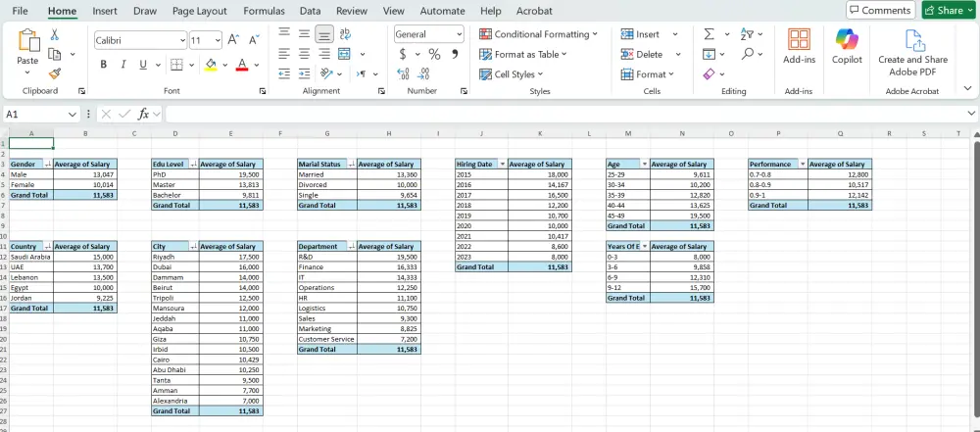Screen dimensions: 980x432
Task: Click the Insert Function fx button
Action: 143,114
